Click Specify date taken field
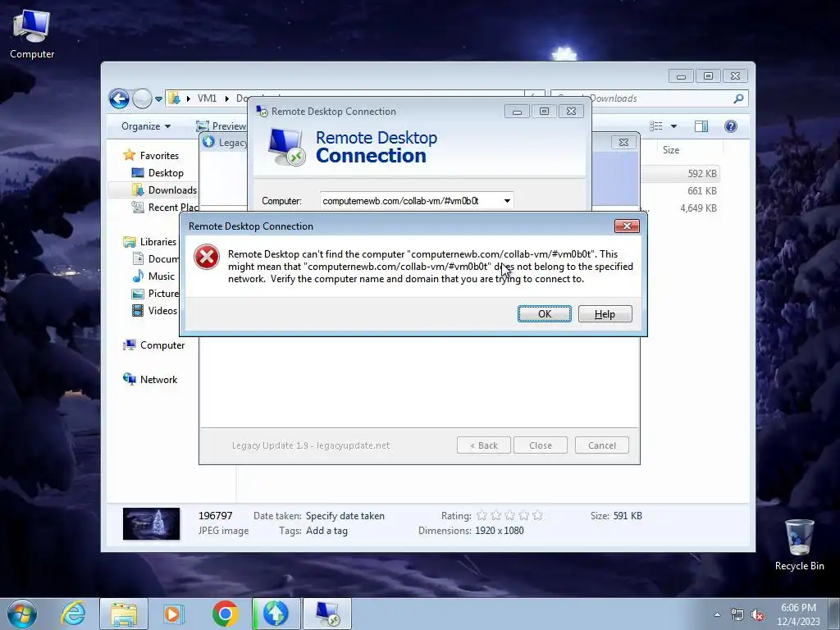 pos(345,516)
